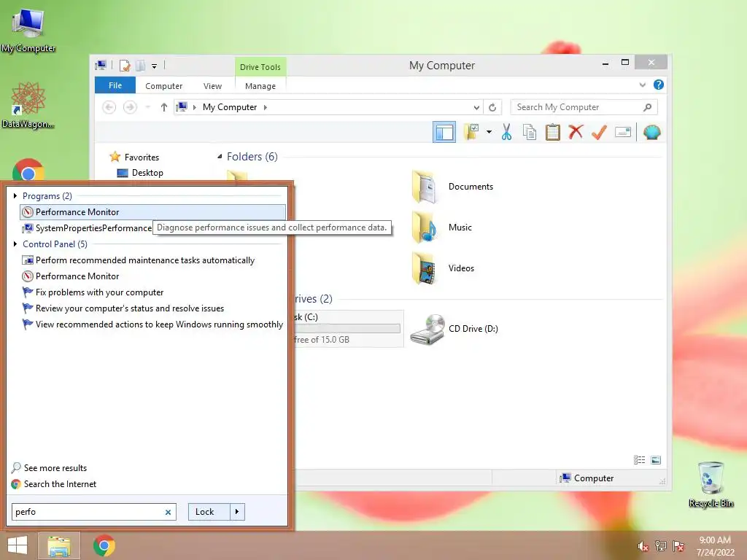Select the Drive Tools contextual tab
This screenshot has width=747, height=560.
point(260,66)
